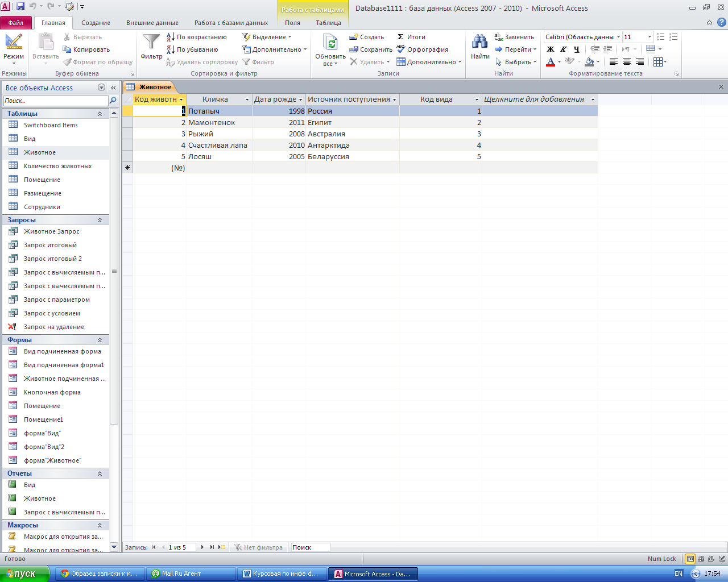Open the font name combo box
The height and width of the screenshot is (582, 728).
click(582, 37)
